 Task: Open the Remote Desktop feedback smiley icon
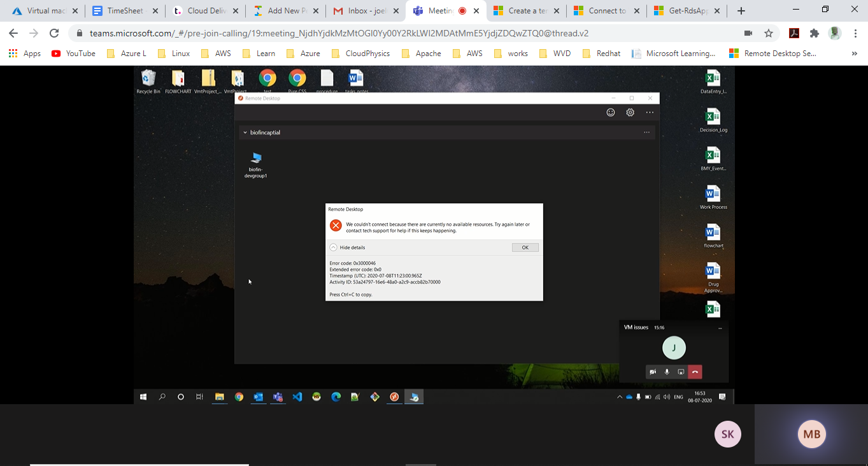tap(611, 112)
